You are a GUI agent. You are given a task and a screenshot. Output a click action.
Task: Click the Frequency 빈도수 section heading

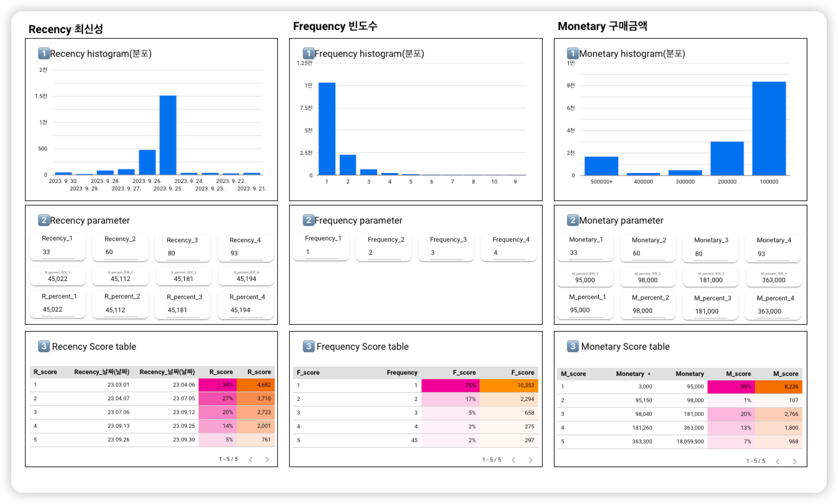coord(335,26)
